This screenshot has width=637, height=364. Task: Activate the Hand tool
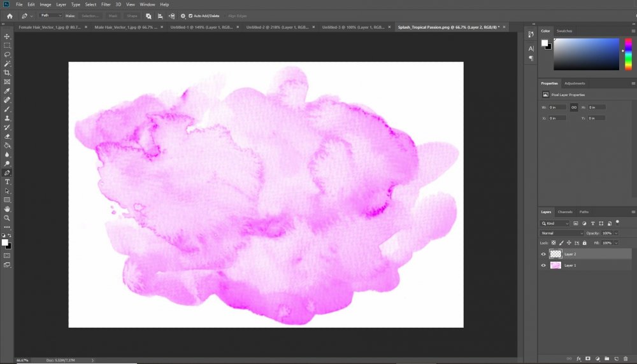coord(7,209)
